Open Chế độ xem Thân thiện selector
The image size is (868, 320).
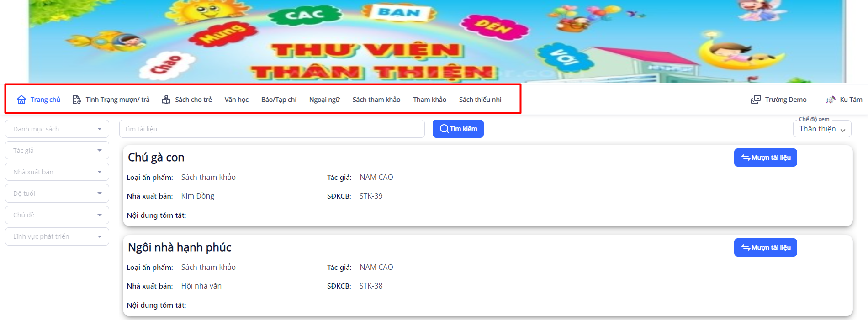coord(822,129)
